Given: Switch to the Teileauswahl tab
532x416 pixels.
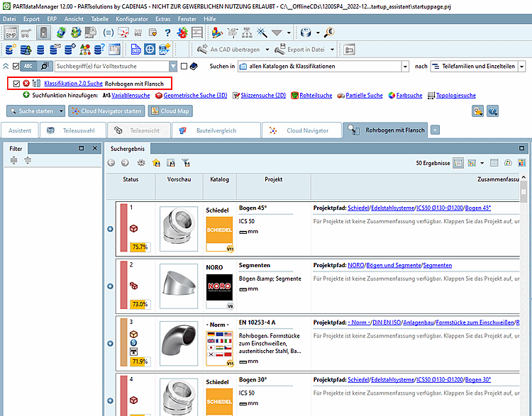Looking at the screenshot, I should 72,130.
